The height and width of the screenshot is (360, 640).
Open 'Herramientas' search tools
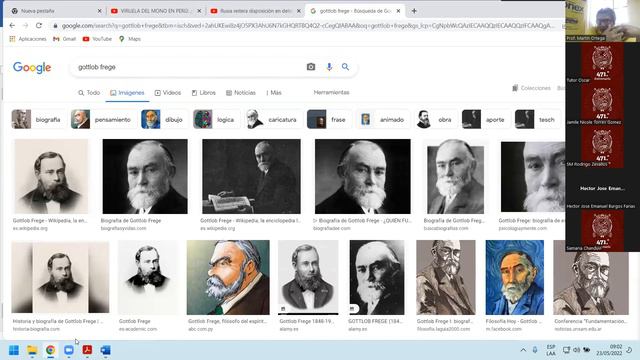[x=331, y=93]
